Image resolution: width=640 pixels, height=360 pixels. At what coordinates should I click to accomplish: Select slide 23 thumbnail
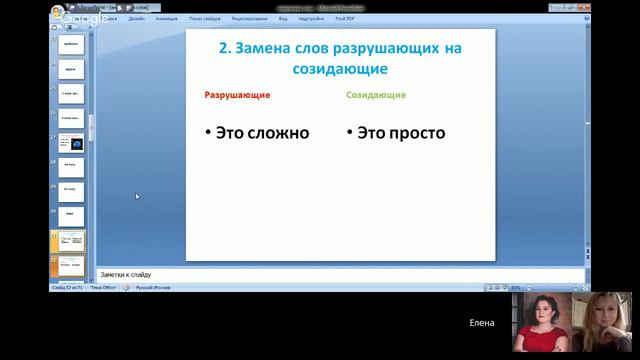(71, 44)
